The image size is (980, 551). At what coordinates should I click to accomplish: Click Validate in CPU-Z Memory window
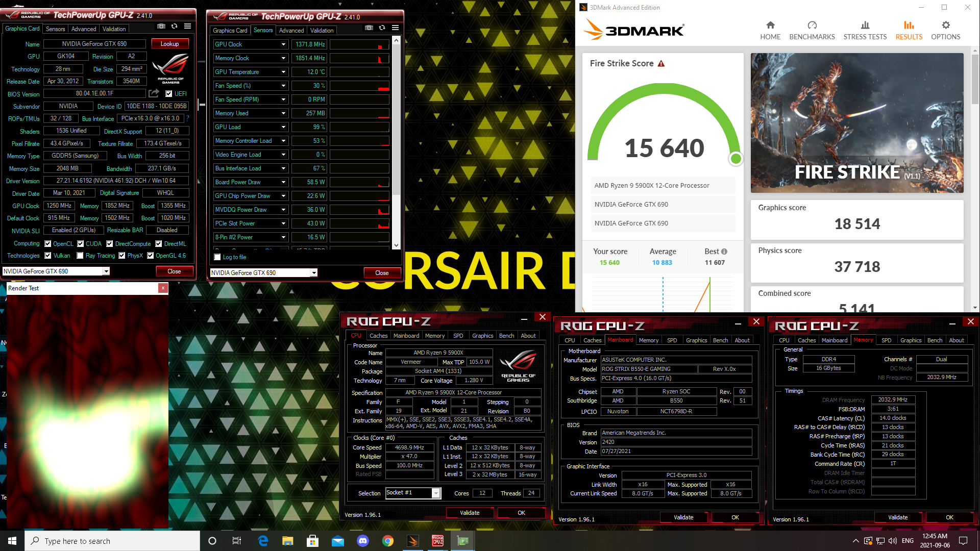(x=898, y=517)
